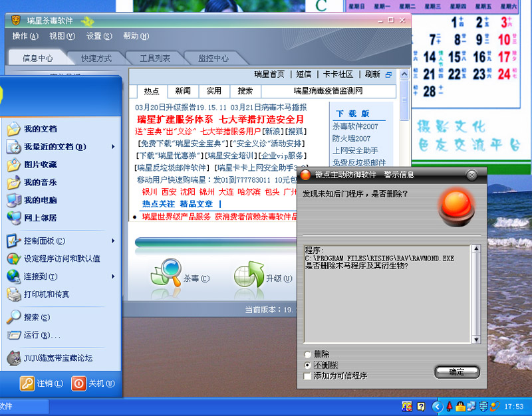Open the 防火墙2007 download link

(352, 138)
